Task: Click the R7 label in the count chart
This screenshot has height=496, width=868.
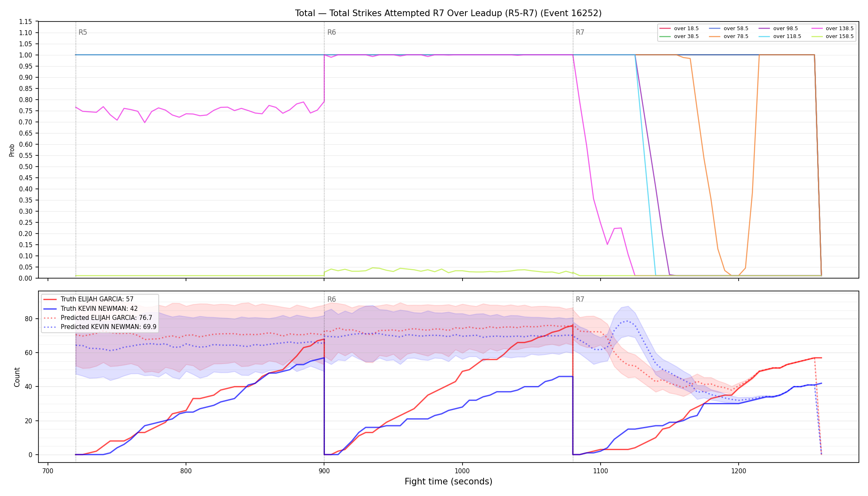Action: click(x=580, y=299)
